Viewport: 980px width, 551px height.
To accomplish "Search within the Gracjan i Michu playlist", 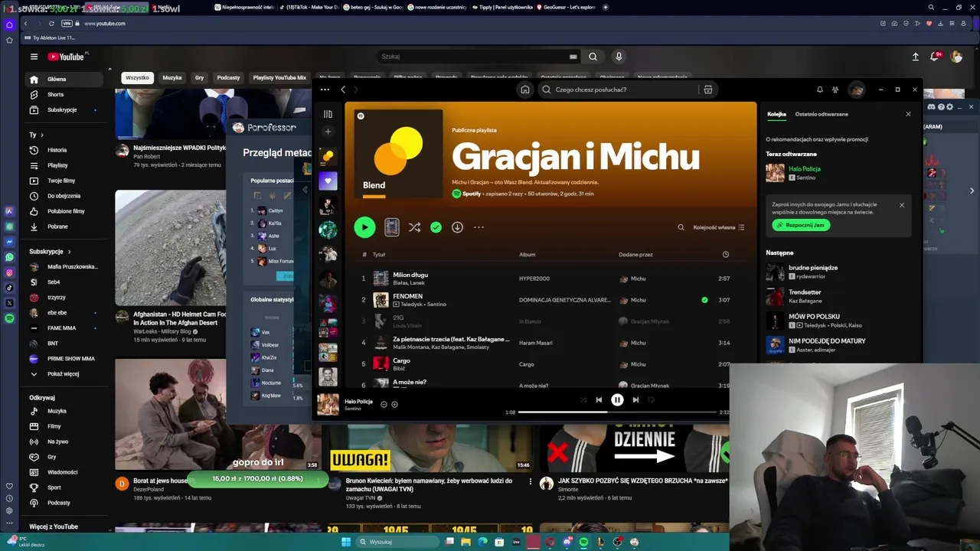I will [681, 227].
